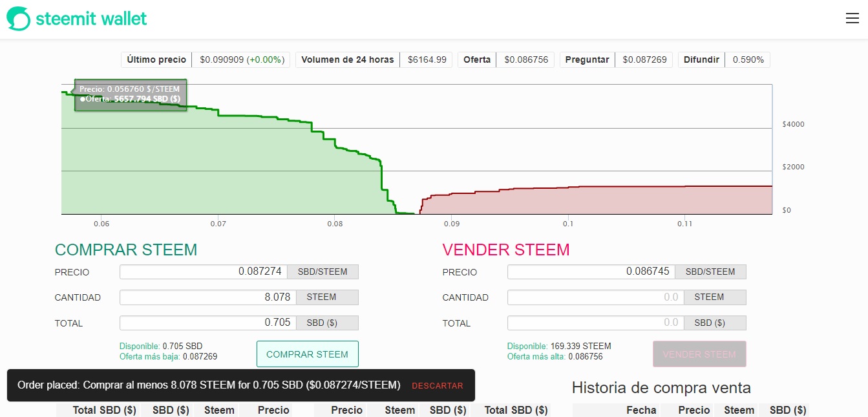Focus the sell PRECIO input field
Image resolution: width=868 pixels, height=417 pixels.
591,272
